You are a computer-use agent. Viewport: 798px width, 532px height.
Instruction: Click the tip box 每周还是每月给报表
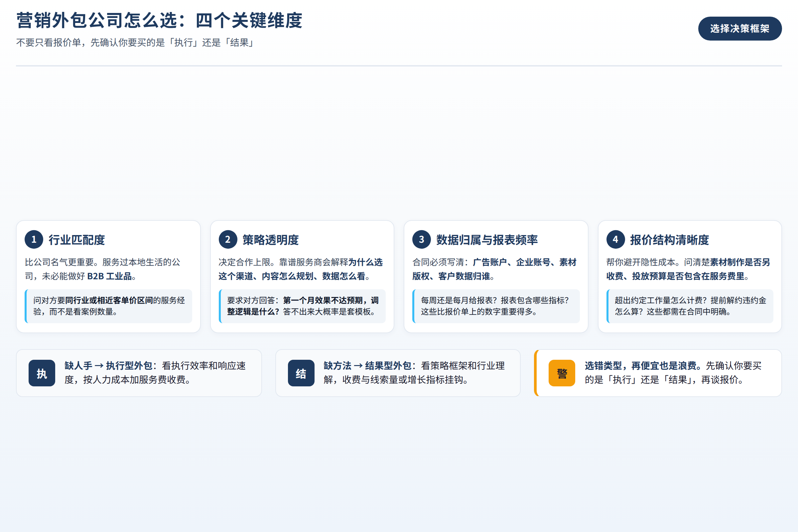[496, 306]
